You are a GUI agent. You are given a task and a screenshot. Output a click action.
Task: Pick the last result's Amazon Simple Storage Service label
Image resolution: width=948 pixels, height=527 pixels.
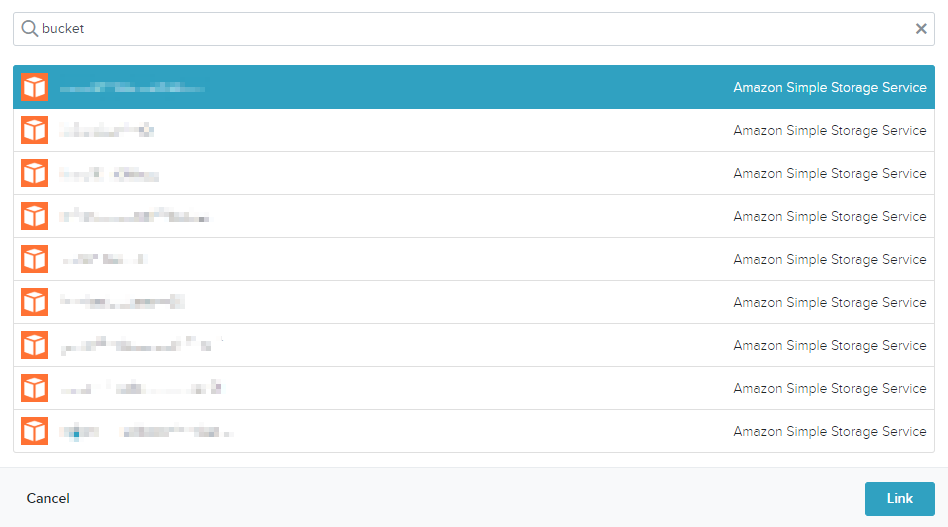(830, 432)
